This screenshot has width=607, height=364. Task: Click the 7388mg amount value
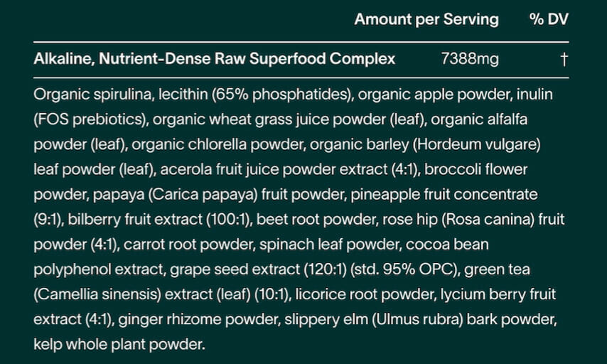point(470,59)
